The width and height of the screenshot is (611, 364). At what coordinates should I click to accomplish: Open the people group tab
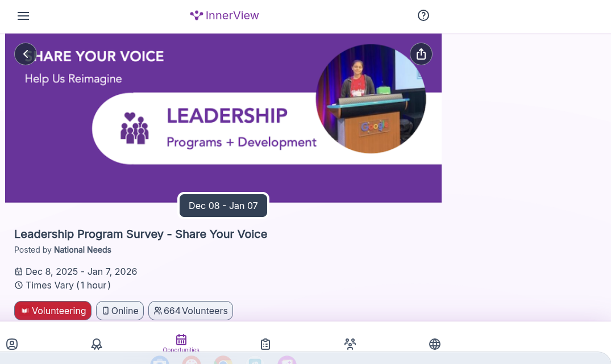point(350,344)
